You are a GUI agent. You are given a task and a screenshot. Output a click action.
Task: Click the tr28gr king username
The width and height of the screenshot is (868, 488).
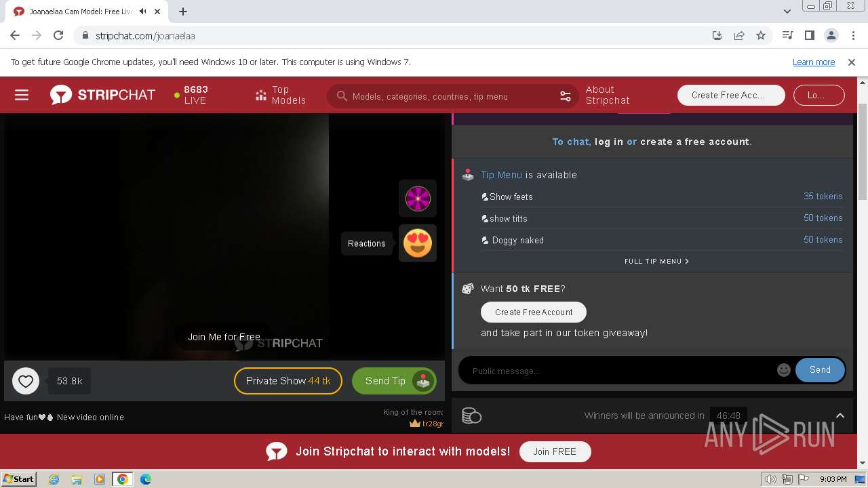pyautogui.click(x=433, y=424)
